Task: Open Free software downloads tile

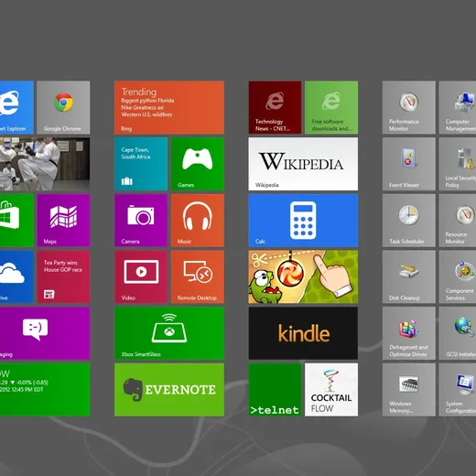Action: [x=331, y=107]
